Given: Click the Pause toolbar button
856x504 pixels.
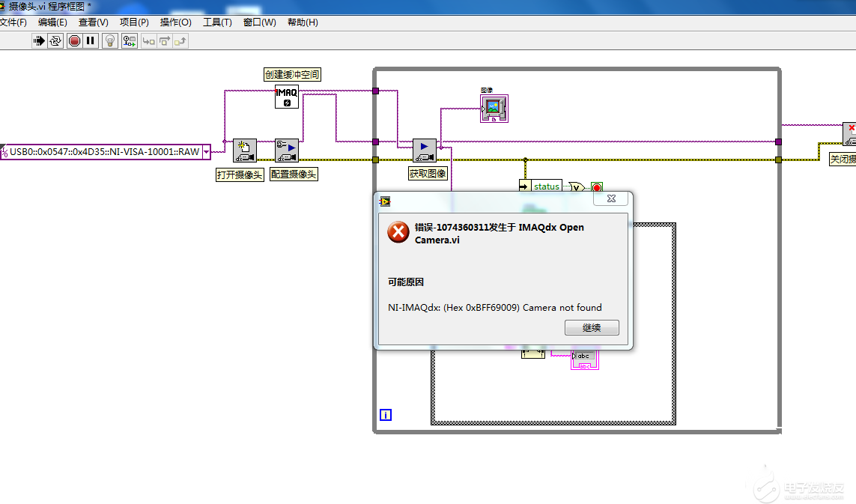Looking at the screenshot, I should (91, 40).
